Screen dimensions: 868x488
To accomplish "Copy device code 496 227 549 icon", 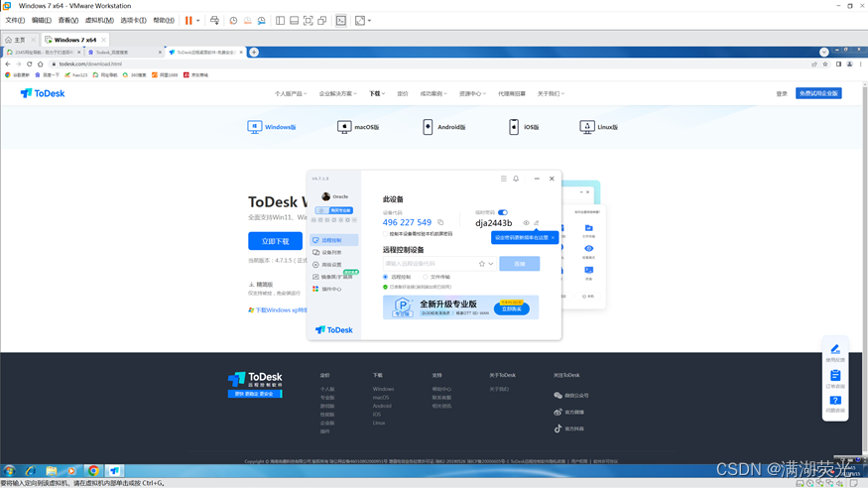I will 440,222.
